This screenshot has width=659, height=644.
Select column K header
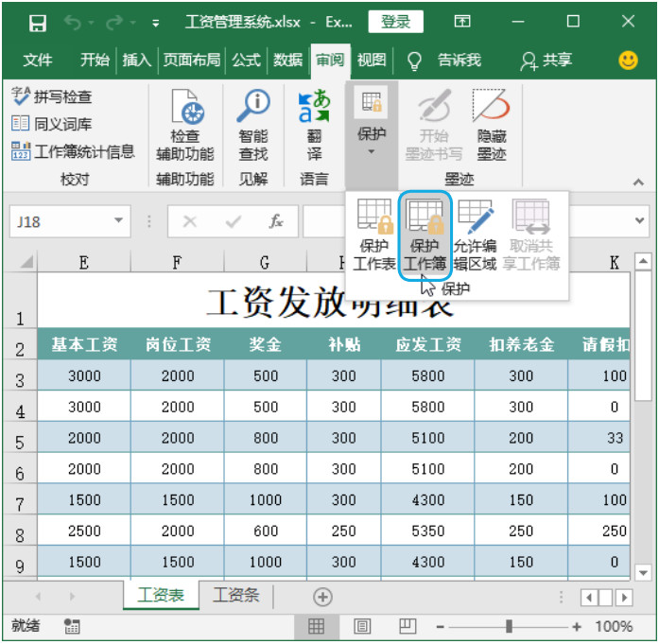(x=615, y=262)
